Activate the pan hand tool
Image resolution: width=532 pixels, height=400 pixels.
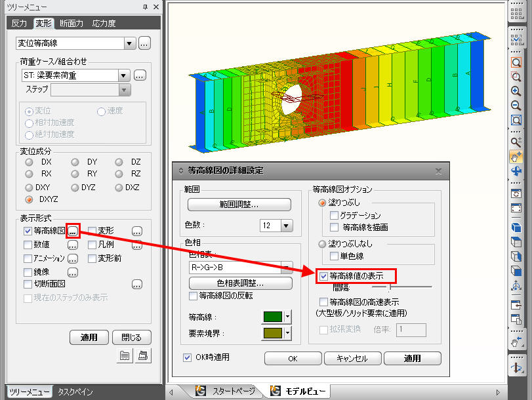[x=516, y=157]
